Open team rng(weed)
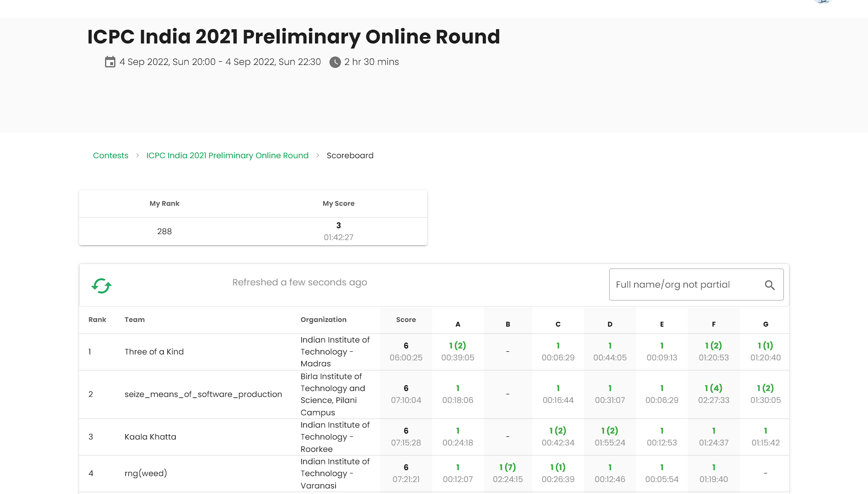868x494 pixels. pyautogui.click(x=145, y=473)
